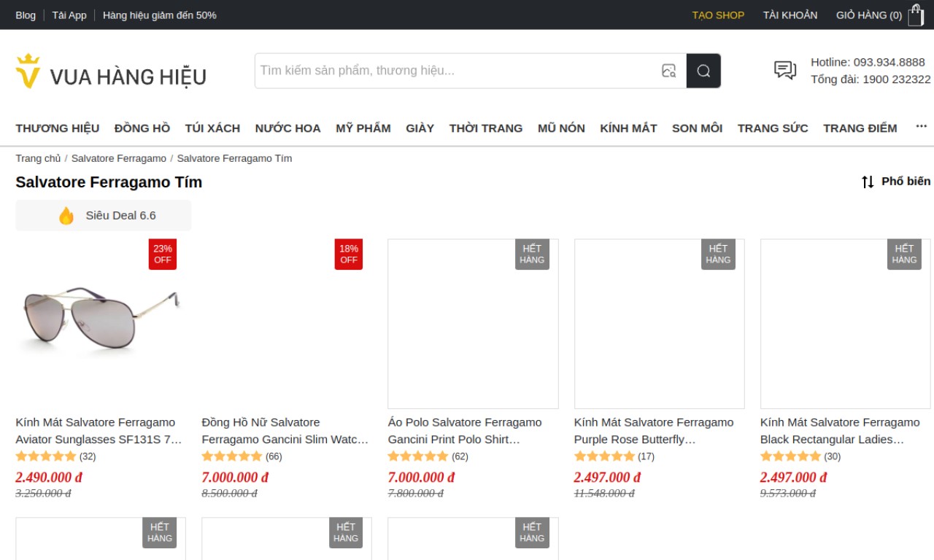
Task: Open Đồng Hồ Nữ Gancini Slim Watch title
Action: click(285, 431)
